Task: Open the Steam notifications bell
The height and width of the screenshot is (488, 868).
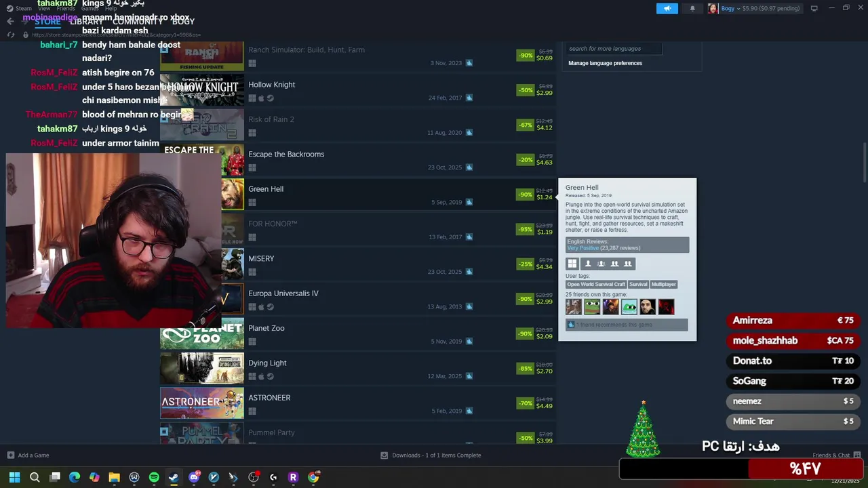Action: (692, 8)
